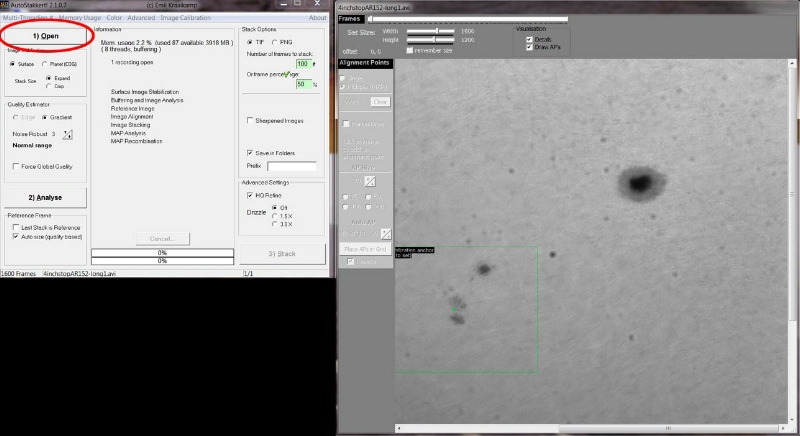
Task: Click the Place APs in Grid button
Action: [364, 247]
